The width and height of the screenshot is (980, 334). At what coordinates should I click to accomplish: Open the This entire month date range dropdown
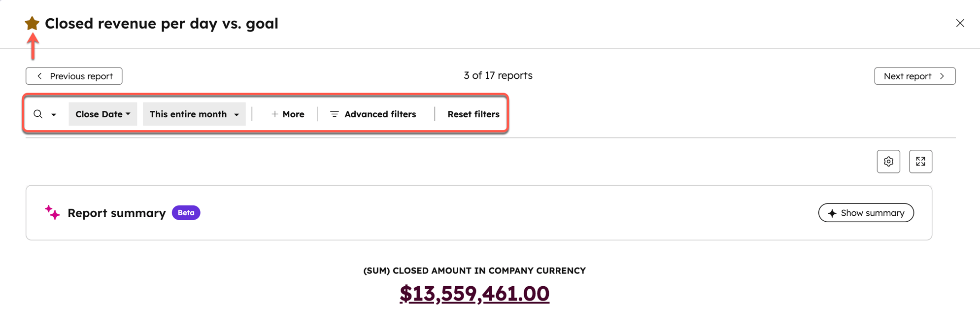194,114
